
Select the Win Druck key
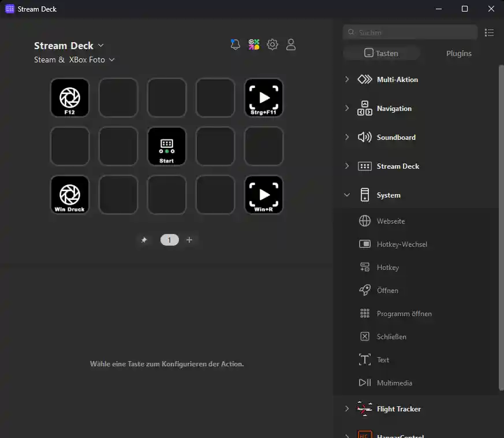pyautogui.click(x=70, y=195)
